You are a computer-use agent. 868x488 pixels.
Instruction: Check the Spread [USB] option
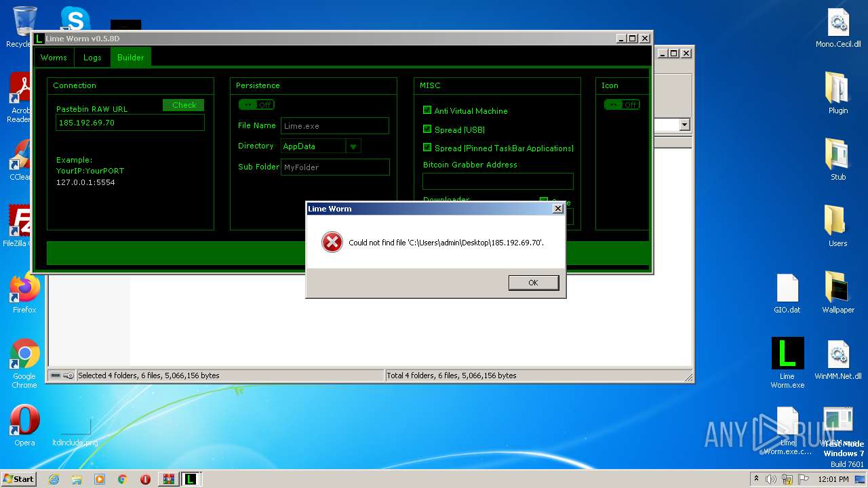427,129
